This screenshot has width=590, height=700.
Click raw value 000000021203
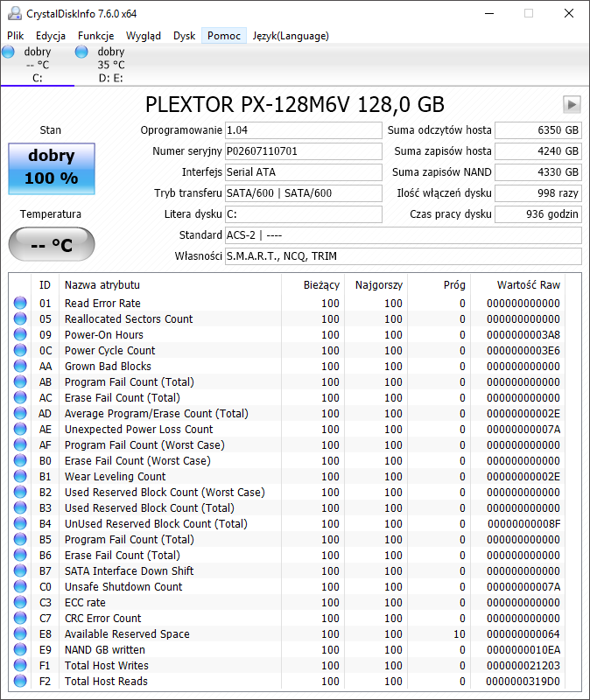[523, 666]
